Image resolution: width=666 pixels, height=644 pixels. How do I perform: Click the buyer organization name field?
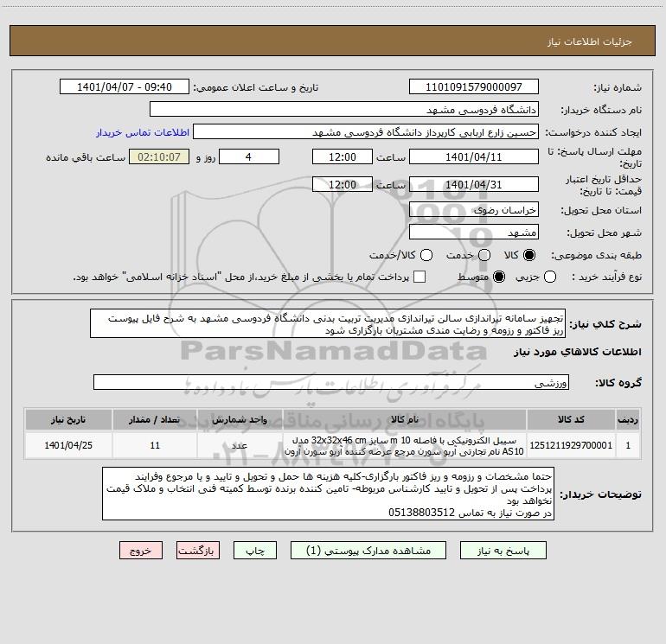[x=344, y=109]
